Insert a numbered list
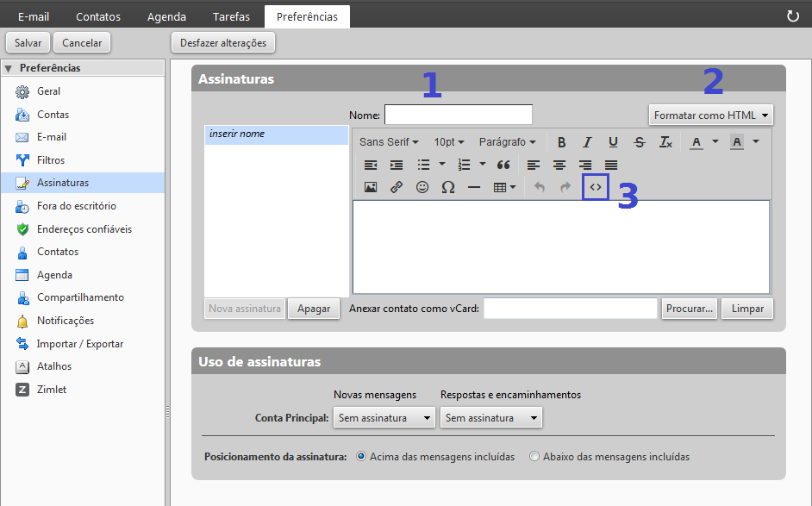 [x=464, y=165]
